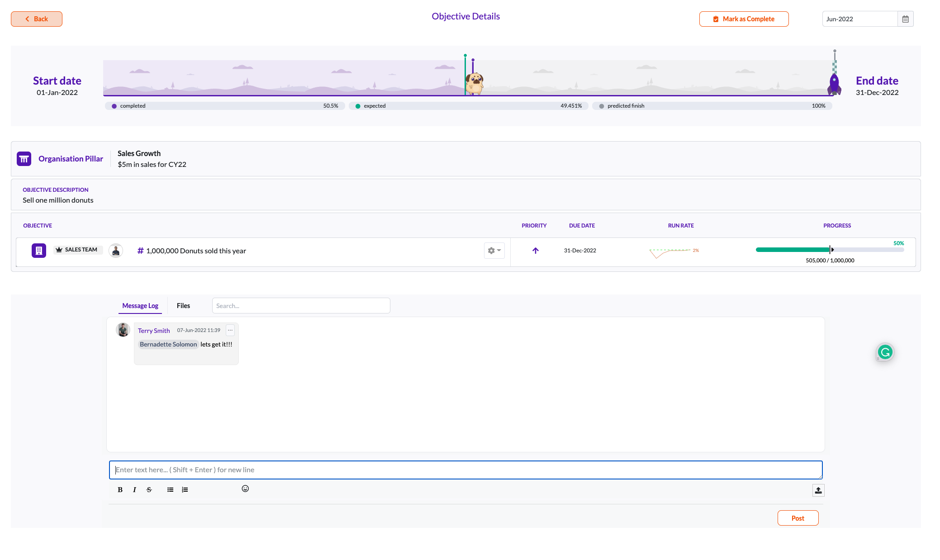Click the upload file icon
This screenshot has height=560, width=940.
[x=818, y=490]
